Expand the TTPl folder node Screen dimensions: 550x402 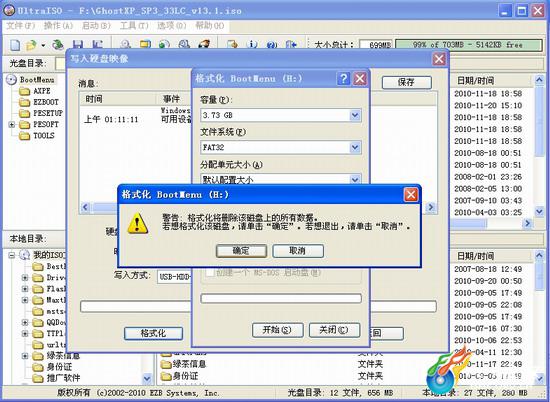25,333
